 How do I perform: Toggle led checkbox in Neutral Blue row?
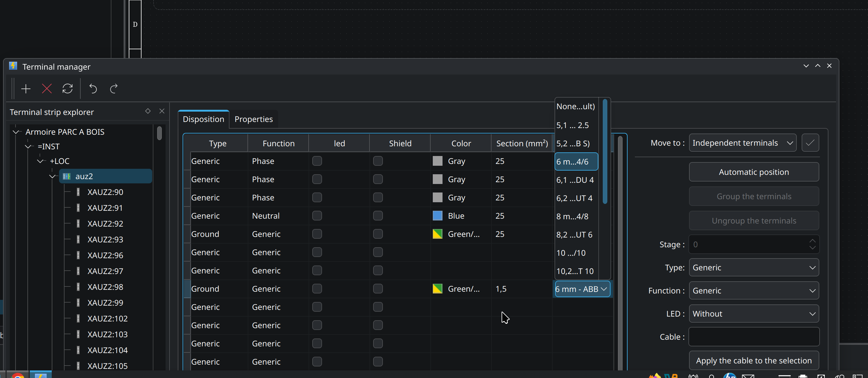click(x=317, y=216)
